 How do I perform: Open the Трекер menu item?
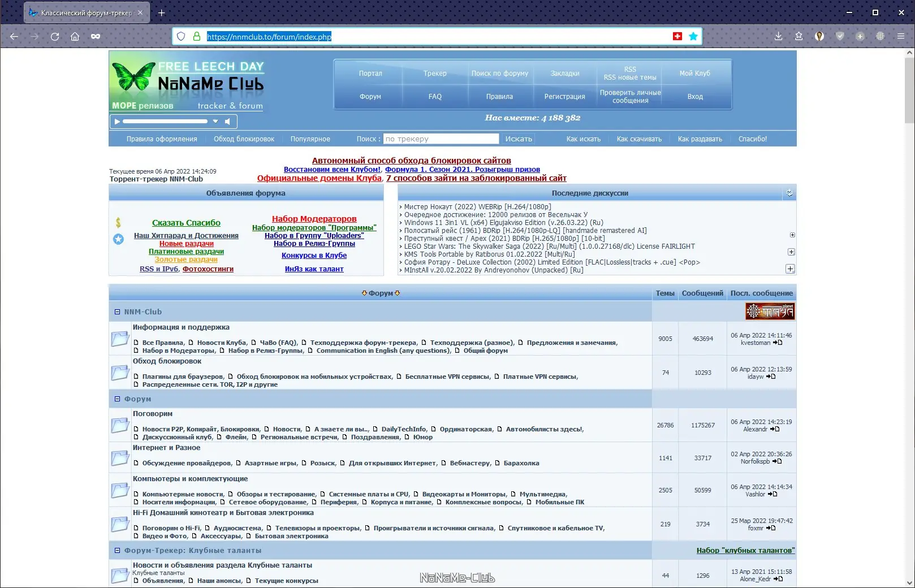point(435,73)
